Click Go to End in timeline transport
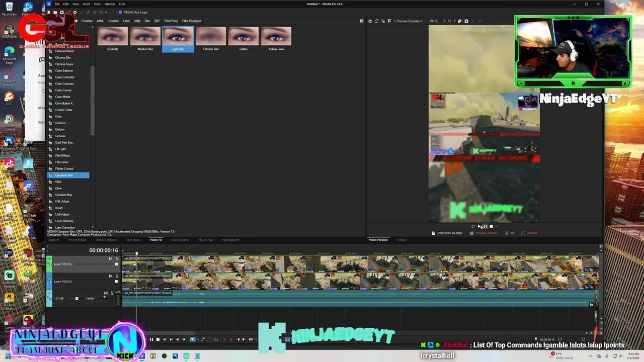Viewport: 644px width, 362px height. click(171, 339)
